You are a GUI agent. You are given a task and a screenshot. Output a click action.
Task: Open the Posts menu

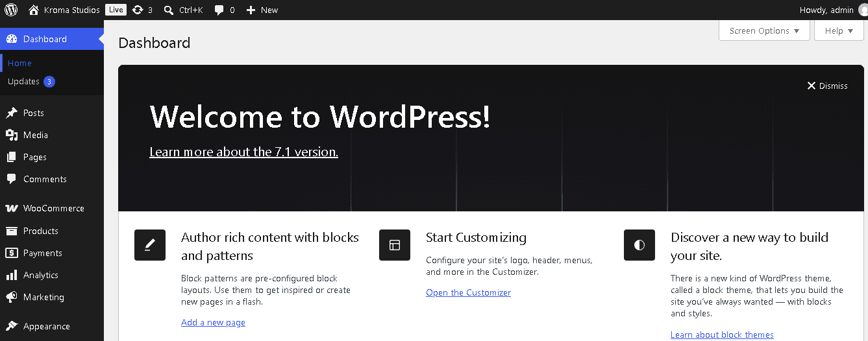(52, 113)
